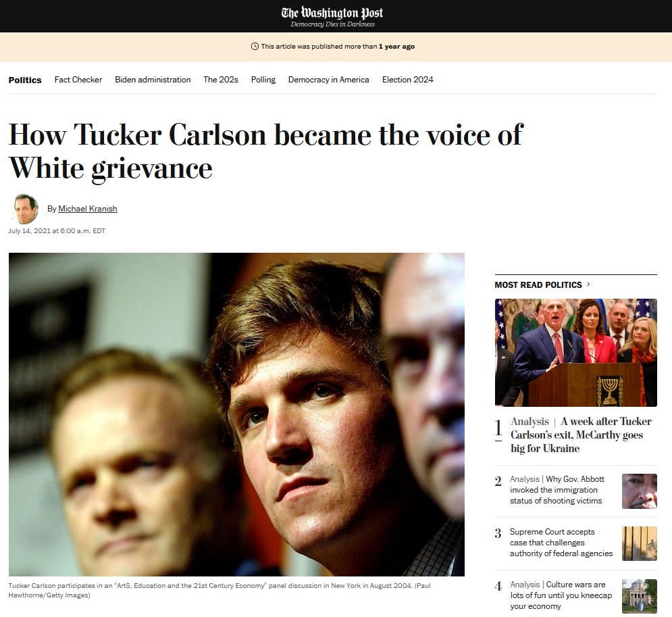The height and width of the screenshot is (617, 672).
Task: Open Gov. Abbott immigration status analysis
Action: pos(557,490)
